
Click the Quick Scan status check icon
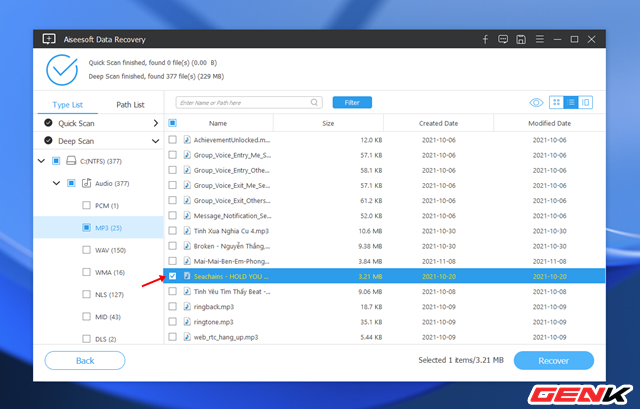(x=48, y=122)
